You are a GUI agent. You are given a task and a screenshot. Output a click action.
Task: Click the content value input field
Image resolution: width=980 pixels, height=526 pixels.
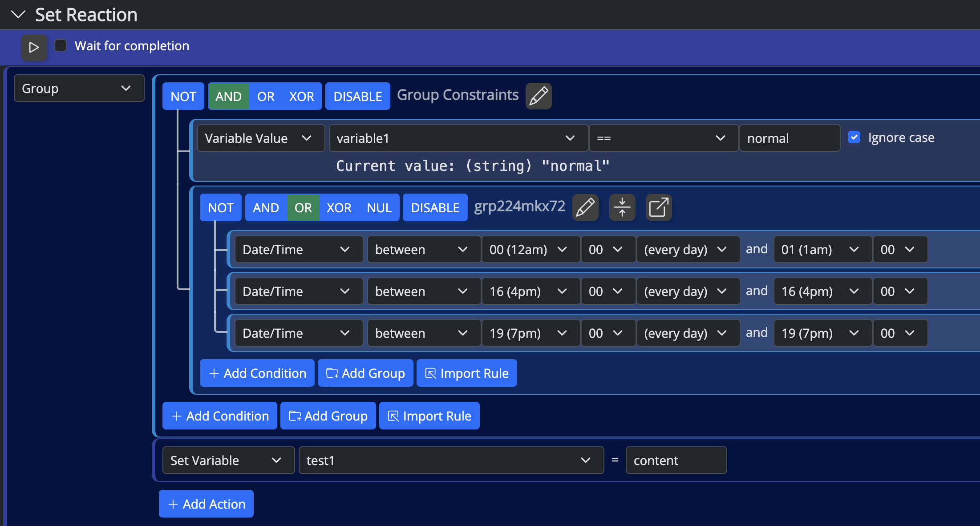tap(676, 461)
